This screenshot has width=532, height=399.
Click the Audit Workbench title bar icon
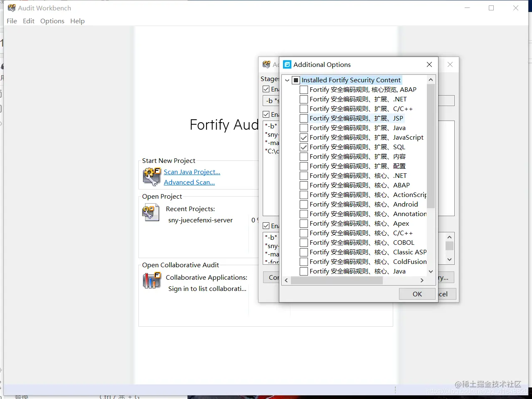tap(12, 8)
